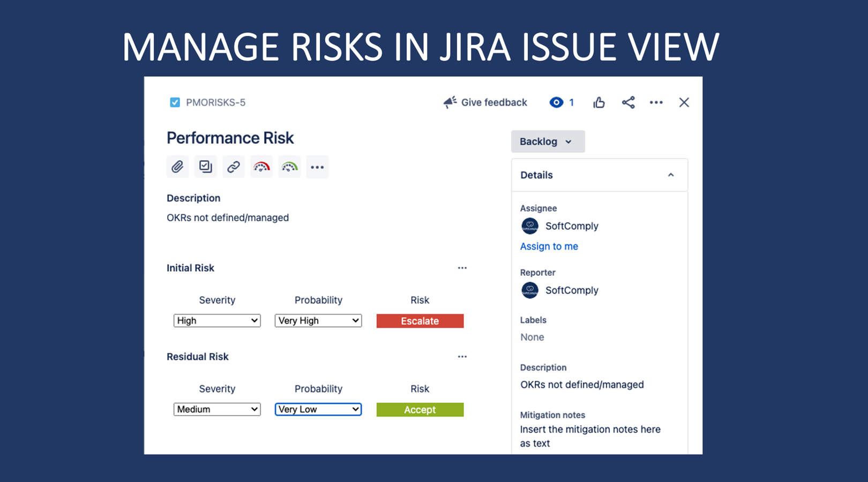Add a child issue checklist icon

pos(205,167)
